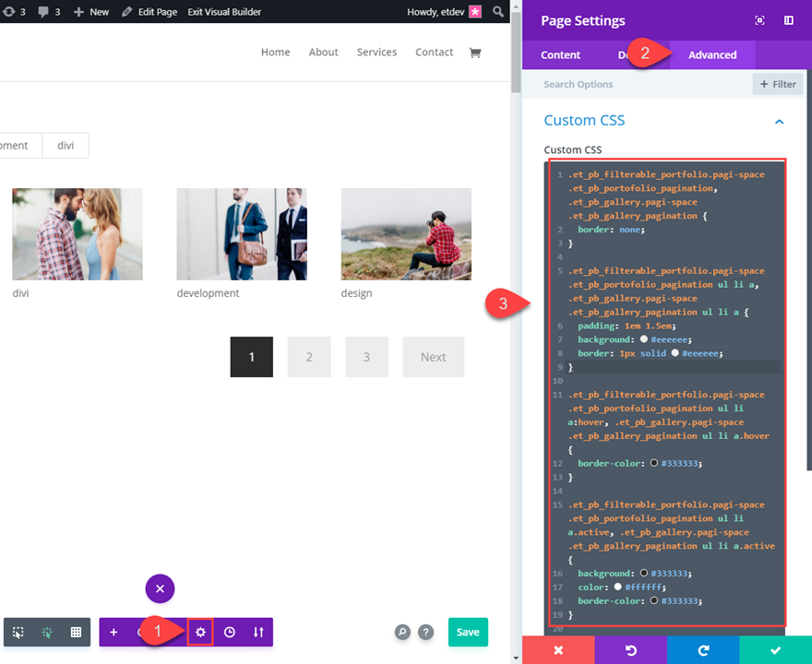Screen dimensions: 812x664
Task: Open the Next pagination page
Action: pos(433,357)
